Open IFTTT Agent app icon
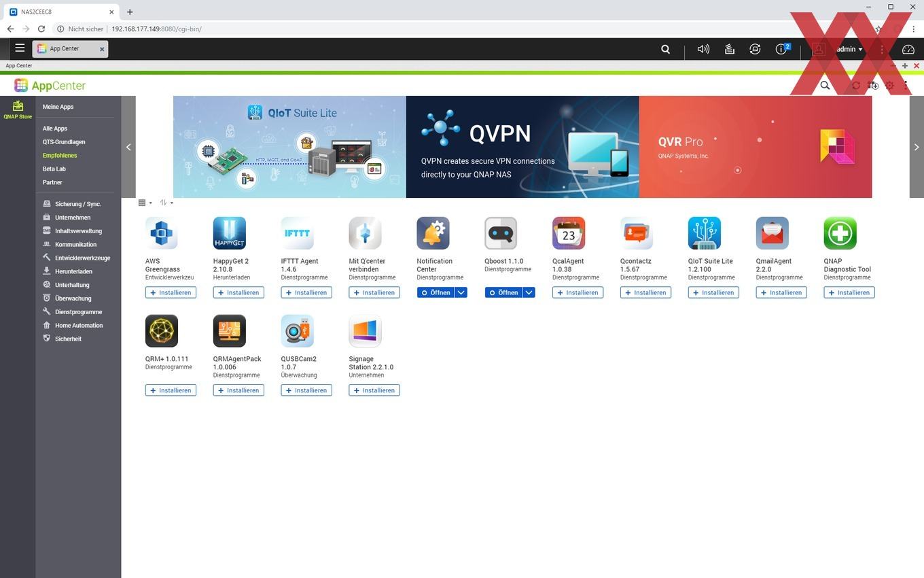Viewport: 924px width, 578px height. click(x=298, y=233)
